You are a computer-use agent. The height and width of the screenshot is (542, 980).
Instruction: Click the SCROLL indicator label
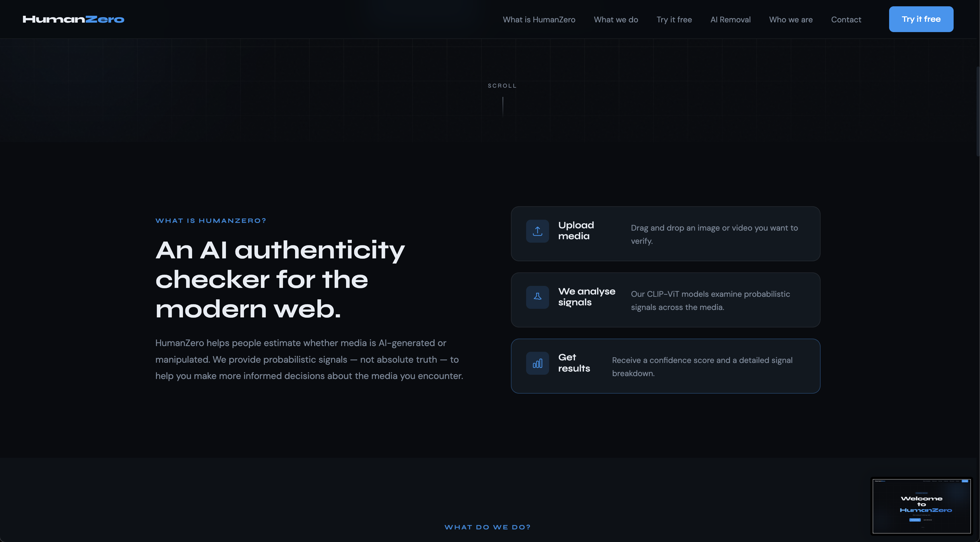tap(502, 86)
